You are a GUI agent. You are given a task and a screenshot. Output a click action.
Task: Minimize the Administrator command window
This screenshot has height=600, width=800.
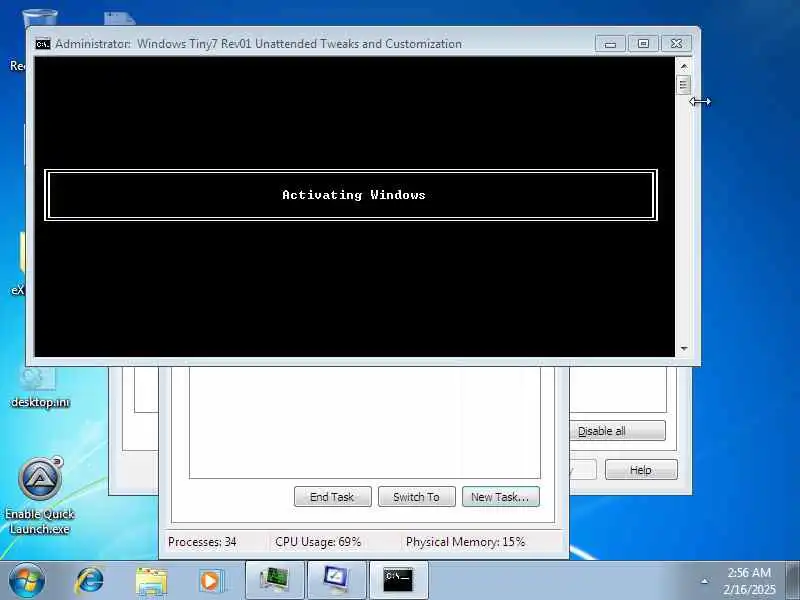[610, 44]
